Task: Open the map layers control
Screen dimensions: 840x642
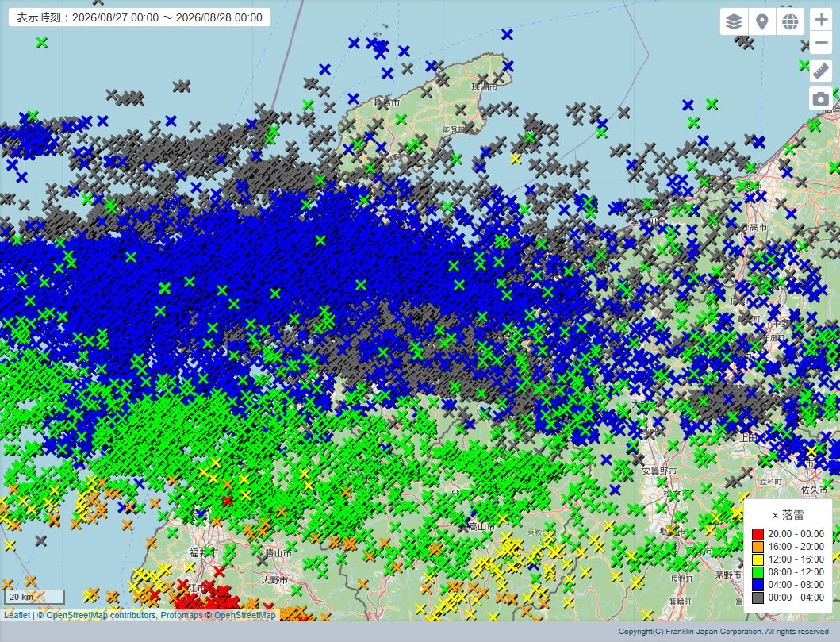Action: 734,21
